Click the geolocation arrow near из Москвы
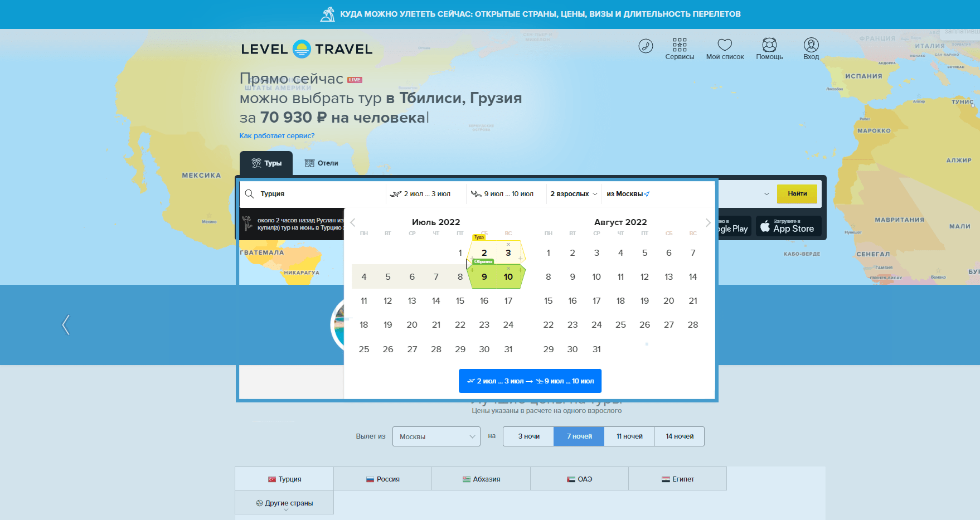This screenshot has height=520, width=980. (x=647, y=195)
